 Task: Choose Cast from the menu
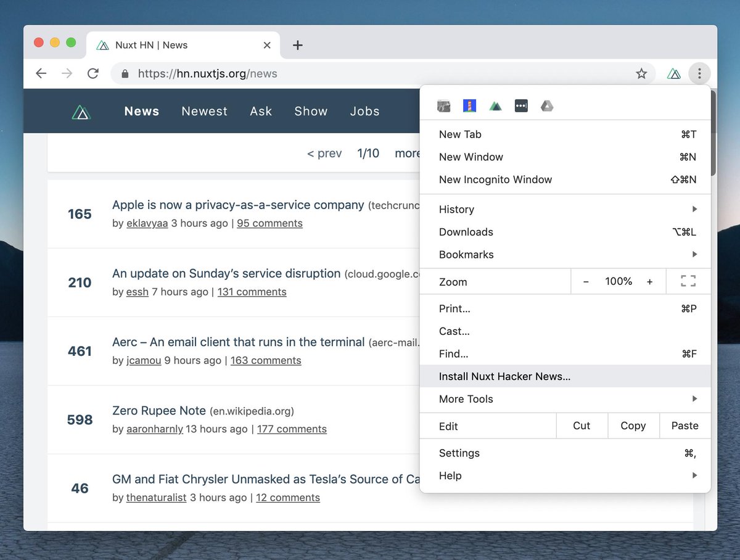565,331
